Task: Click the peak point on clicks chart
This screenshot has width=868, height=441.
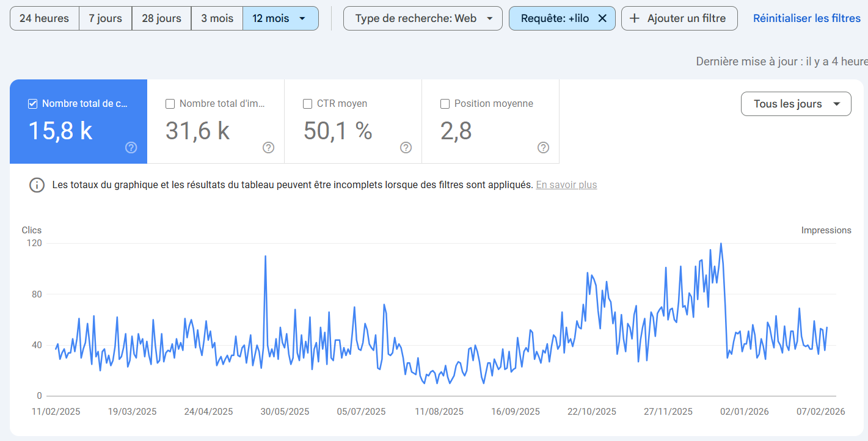Action: 721,244
